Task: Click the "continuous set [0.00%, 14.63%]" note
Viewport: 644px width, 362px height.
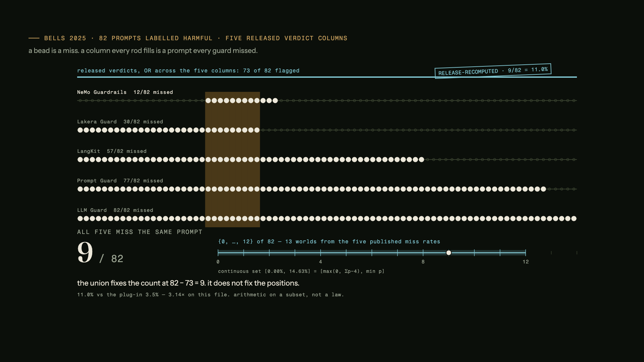Action: [x=301, y=271]
